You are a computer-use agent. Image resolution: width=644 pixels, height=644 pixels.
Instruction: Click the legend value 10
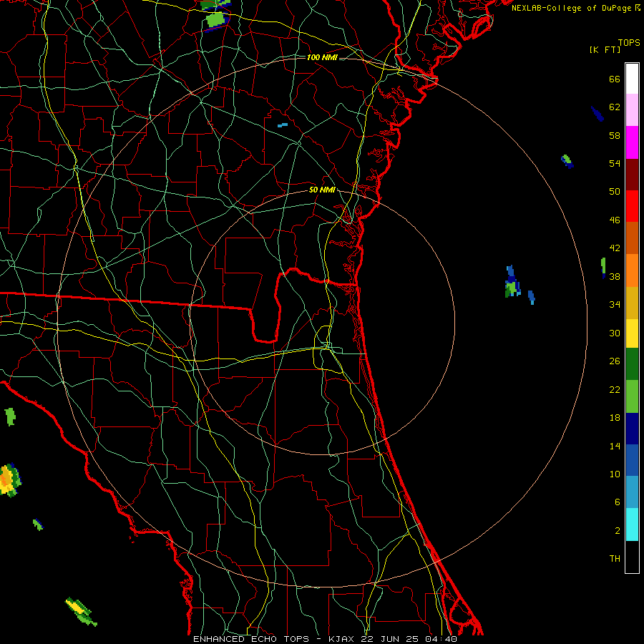click(x=615, y=474)
